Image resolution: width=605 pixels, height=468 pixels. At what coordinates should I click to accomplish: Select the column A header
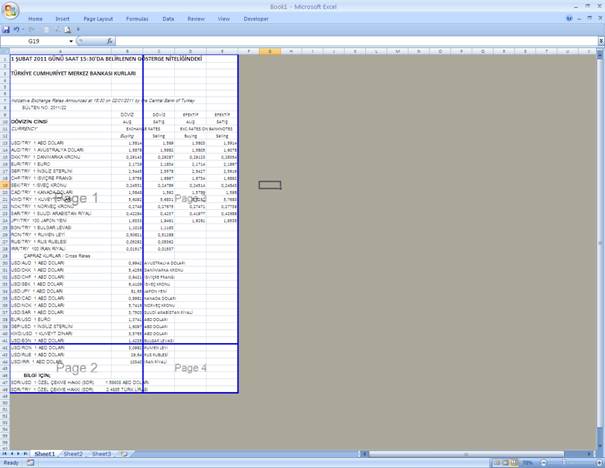coord(61,51)
